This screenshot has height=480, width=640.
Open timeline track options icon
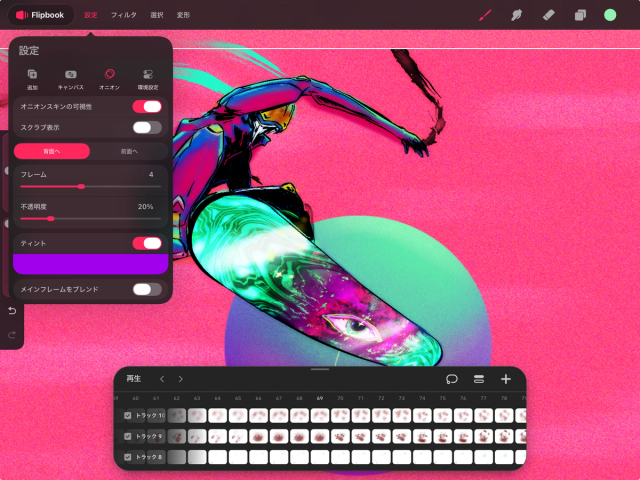[x=479, y=379]
